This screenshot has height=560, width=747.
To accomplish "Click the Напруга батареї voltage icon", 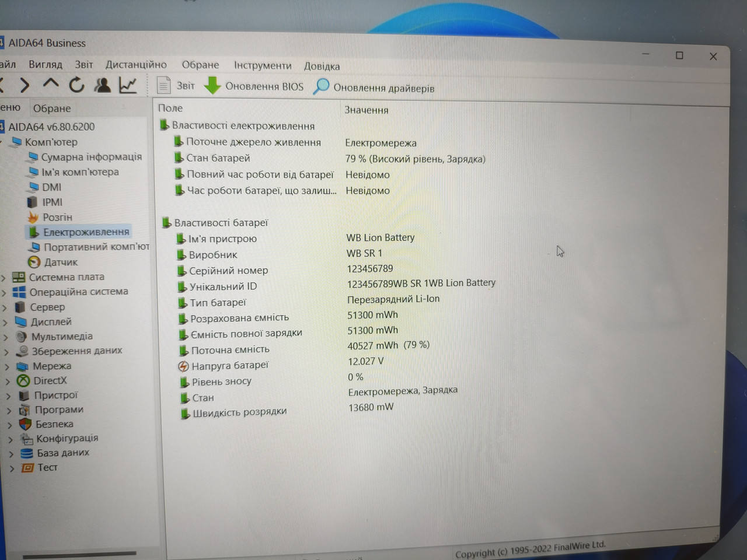I will click(x=183, y=366).
